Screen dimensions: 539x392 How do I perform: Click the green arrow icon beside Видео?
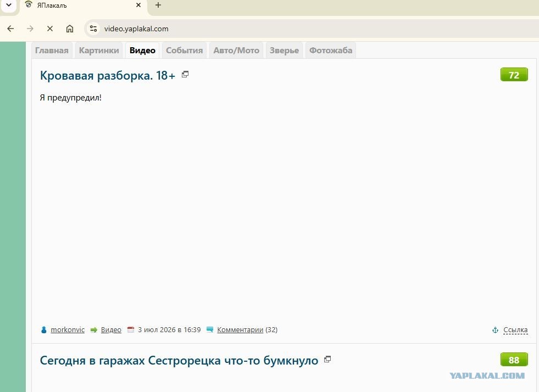point(94,330)
